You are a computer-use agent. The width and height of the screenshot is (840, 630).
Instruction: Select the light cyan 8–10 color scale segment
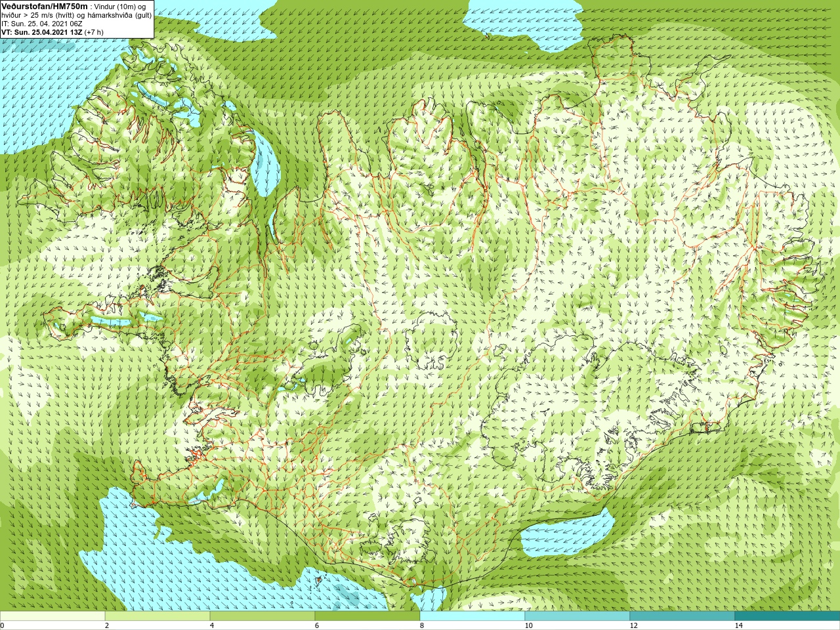point(472,616)
